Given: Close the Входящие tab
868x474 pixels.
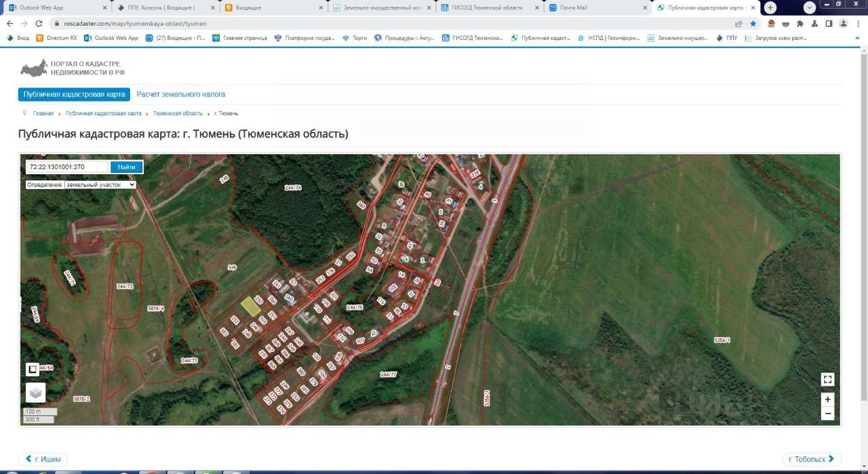Looking at the screenshot, I should [319, 7].
